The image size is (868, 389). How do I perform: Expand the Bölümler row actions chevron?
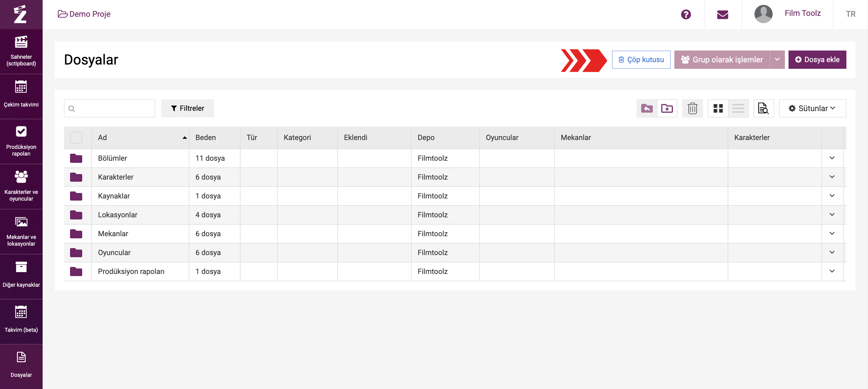(x=832, y=158)
